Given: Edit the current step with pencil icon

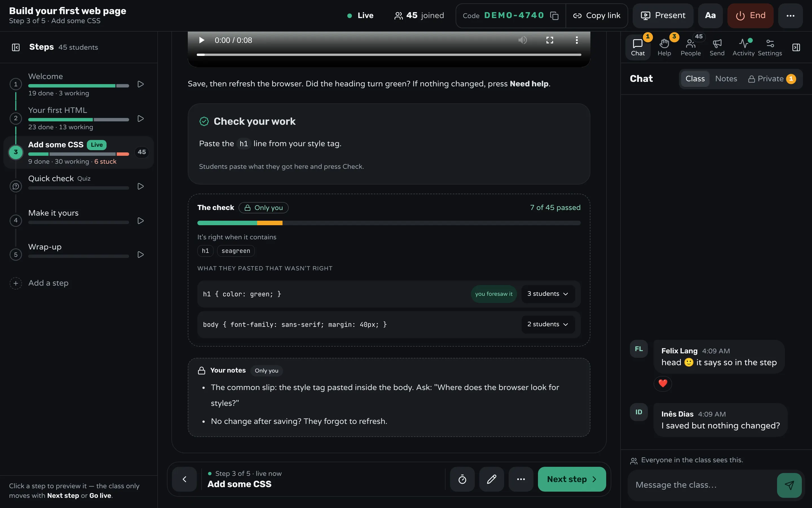Looking at the screenshot, I should 491,479.
